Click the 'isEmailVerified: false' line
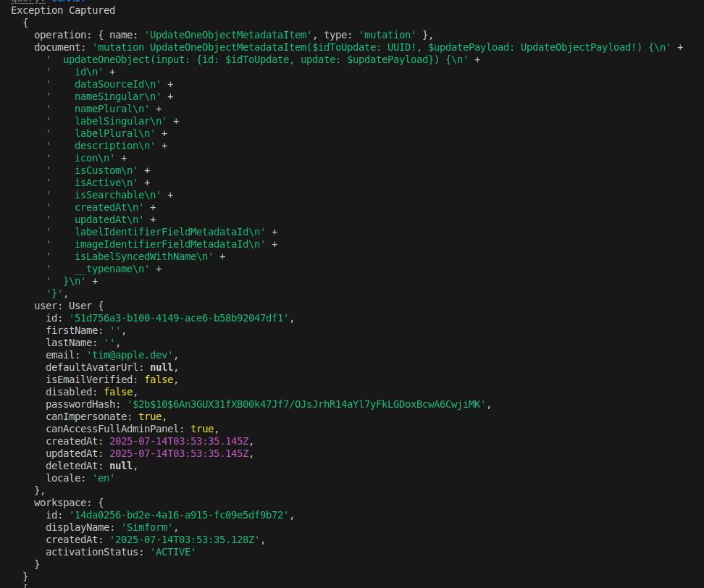The image size is (704, 588). click(112, 379)
